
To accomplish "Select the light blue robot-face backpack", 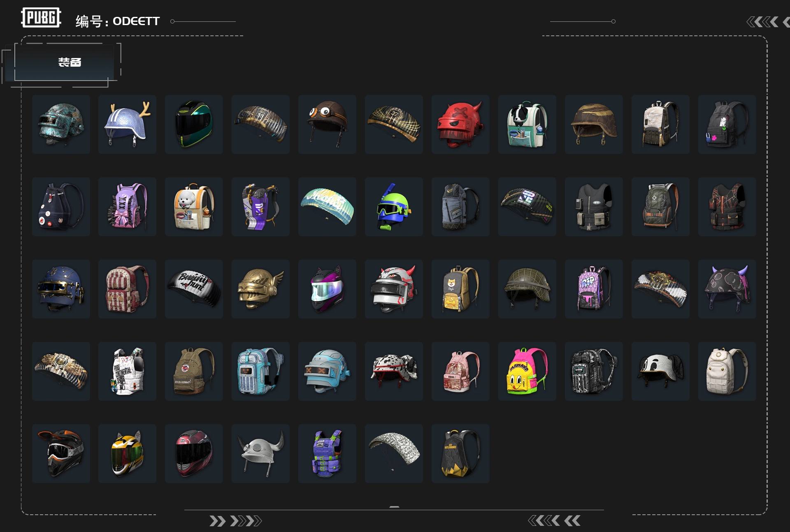I will (x=260, y=371).
